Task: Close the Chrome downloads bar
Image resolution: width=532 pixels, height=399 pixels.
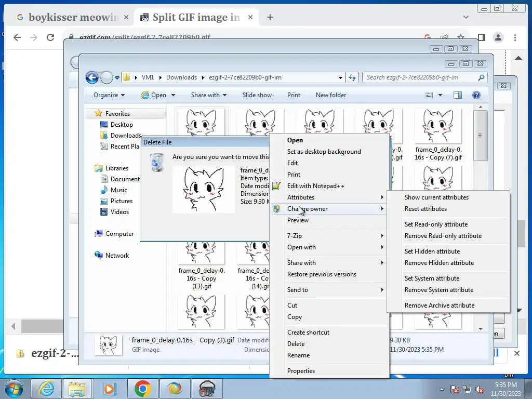Action: click(517, 353)
